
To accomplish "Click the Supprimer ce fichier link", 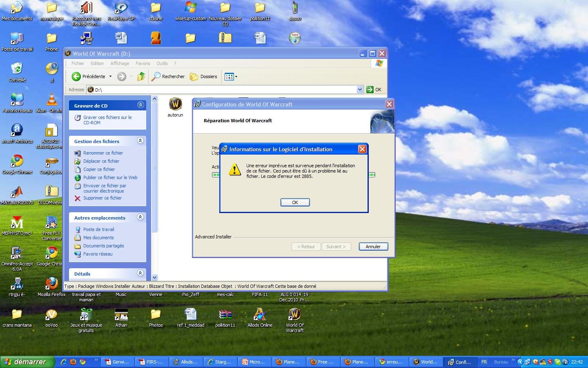I will tap(102, 198).
